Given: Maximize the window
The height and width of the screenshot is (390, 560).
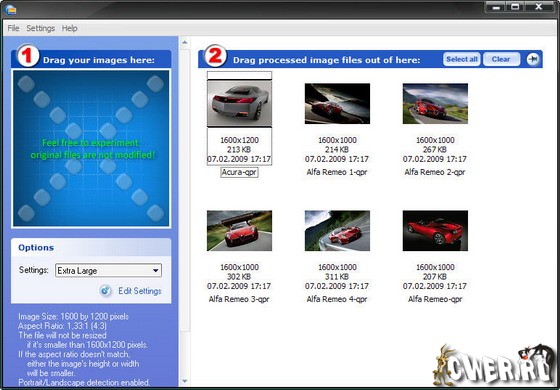Looking at the screenshot, I should [515, 7].
